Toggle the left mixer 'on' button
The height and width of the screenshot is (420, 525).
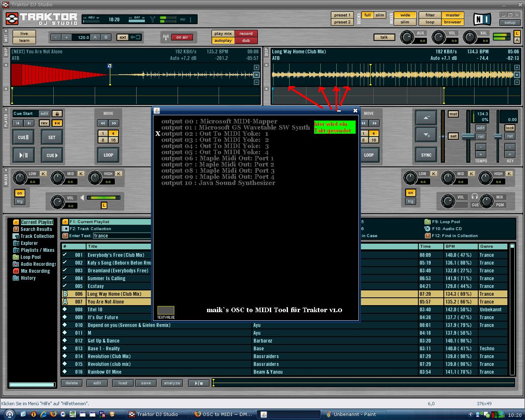pyautogui.click(x=20, y=193)
